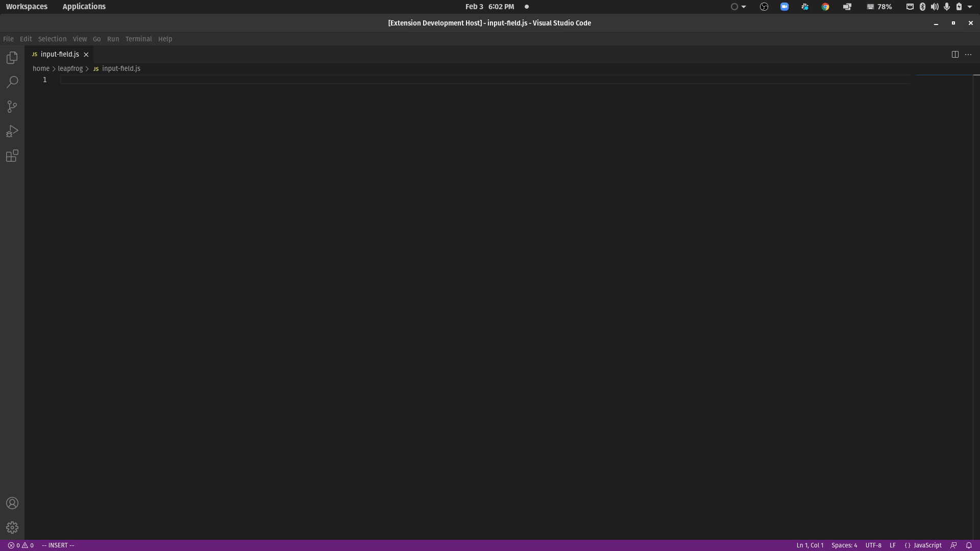The height and width of the screenshot is (551, 980).
Task: Maximize the Visual Studio Code window
Action: coord(953,23)
